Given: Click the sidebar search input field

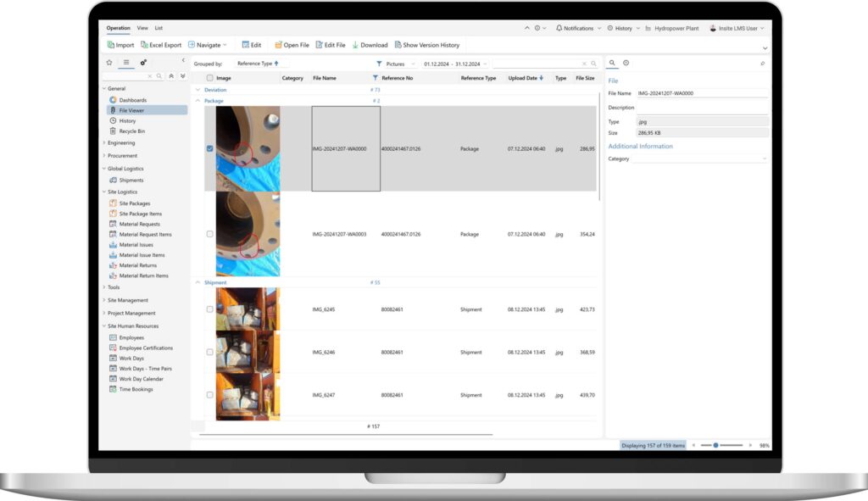Looking at the screenshot, I should [125, 75].
